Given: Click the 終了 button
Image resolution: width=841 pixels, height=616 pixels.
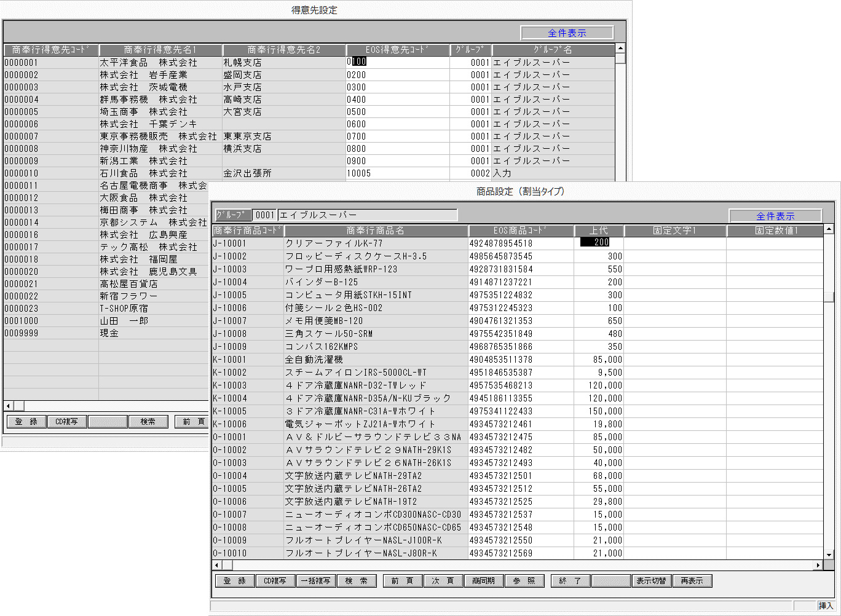Looking at the screenshot, I should [571, 581].
